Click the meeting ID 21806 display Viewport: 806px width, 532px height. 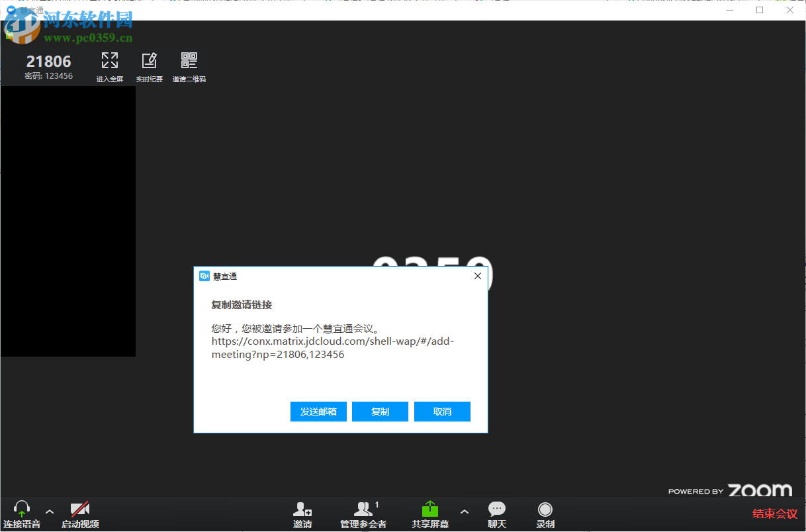[49, 60]
